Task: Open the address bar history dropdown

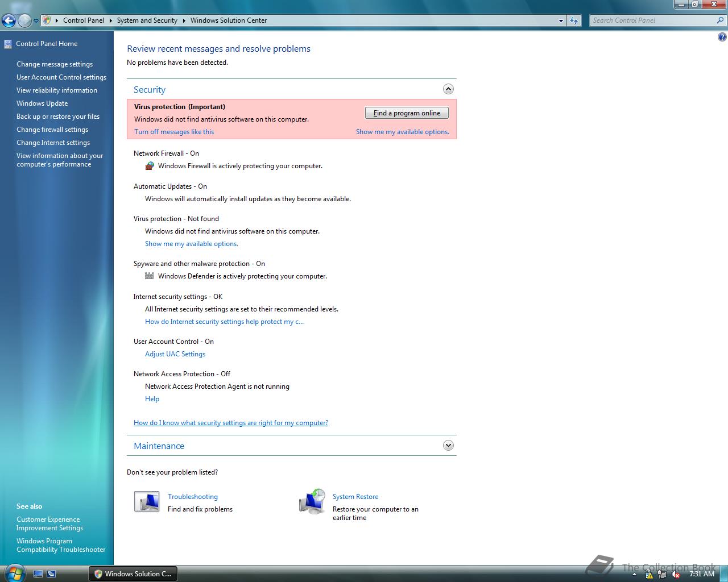Action: tap(561, 20)
